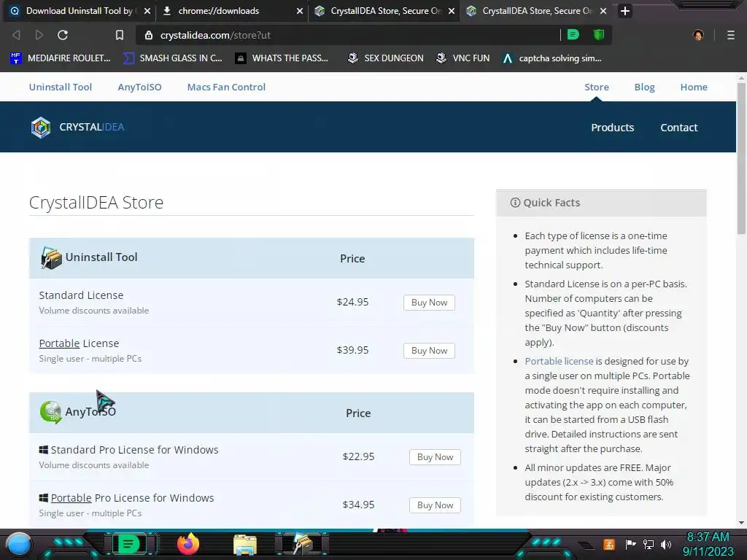Close the chrome://downloads tab

300,11
